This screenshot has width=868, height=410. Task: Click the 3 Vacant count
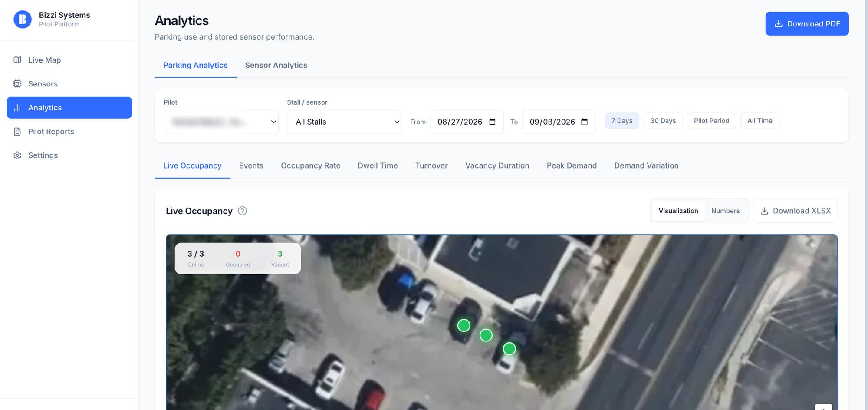280,258
